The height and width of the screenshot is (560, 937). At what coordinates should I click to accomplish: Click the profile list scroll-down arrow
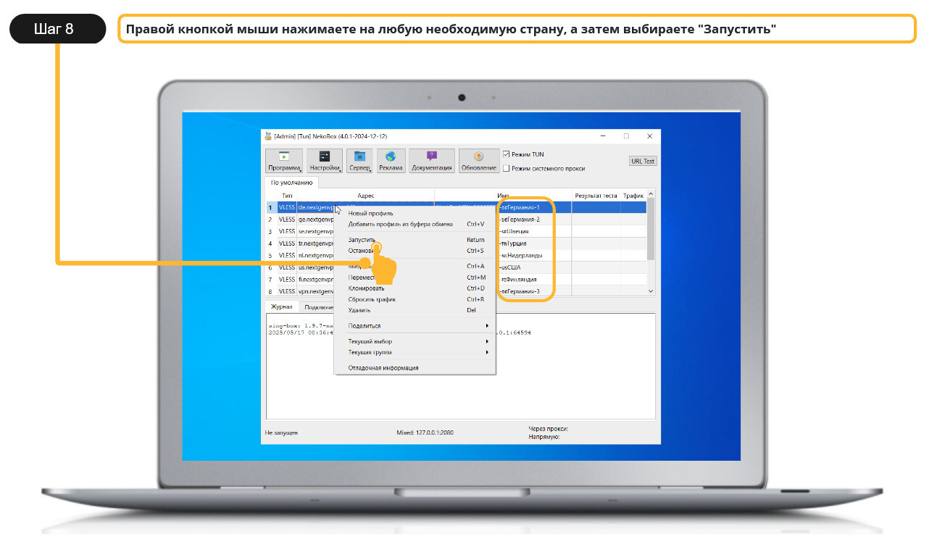click(650, 291)
